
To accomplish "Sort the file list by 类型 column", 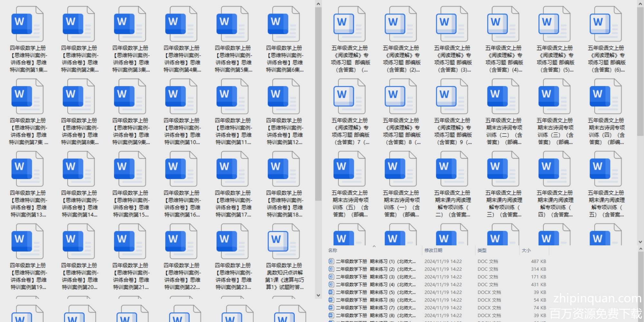I will pyautogui.click(x=482, y=250).
